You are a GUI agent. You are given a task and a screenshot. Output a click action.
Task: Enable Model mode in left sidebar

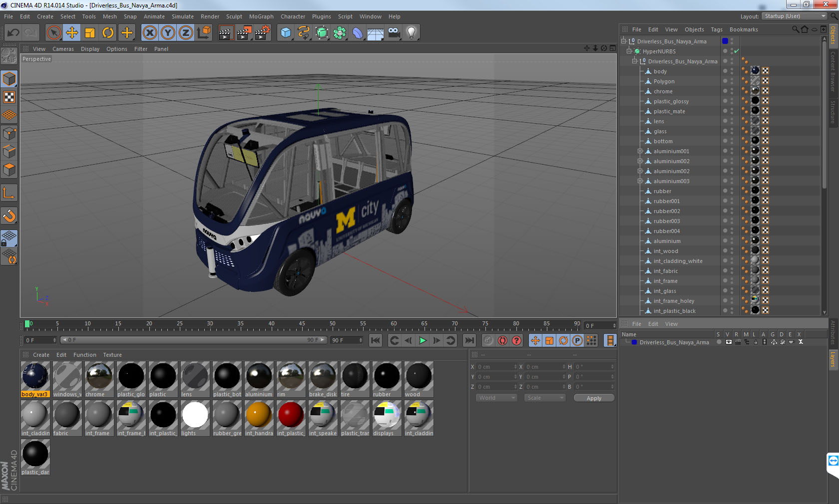(9, 79)
